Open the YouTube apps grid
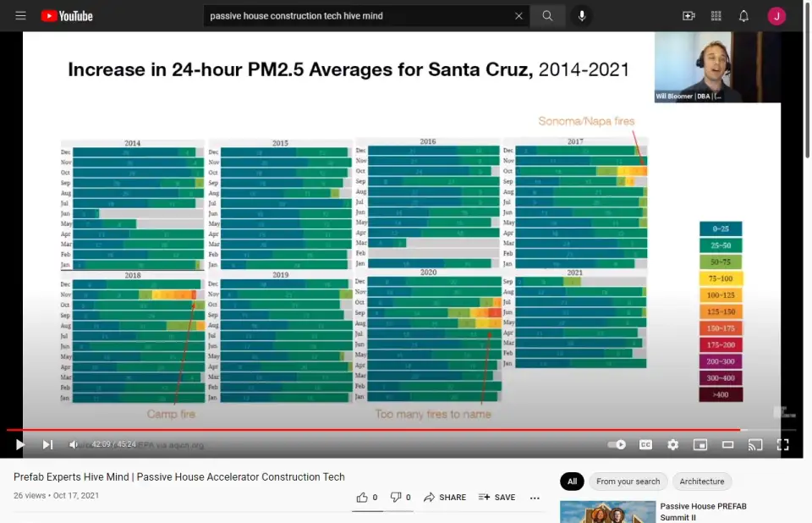The image size is (812, 523). point(716,16)
